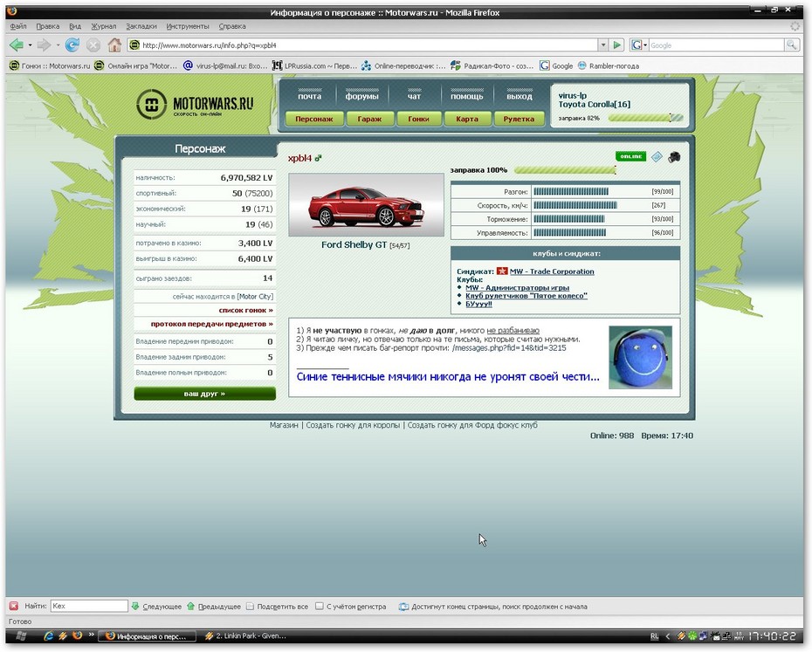This screenshot has width=812, height=652.
Task: Open the Рулетка tab on the site
Action: pyautogui.click(x=519, y=119)
